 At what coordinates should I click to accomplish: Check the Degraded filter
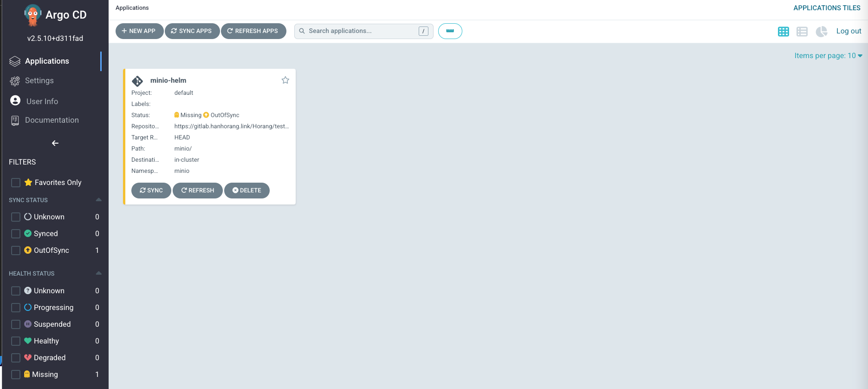(16, 358)
